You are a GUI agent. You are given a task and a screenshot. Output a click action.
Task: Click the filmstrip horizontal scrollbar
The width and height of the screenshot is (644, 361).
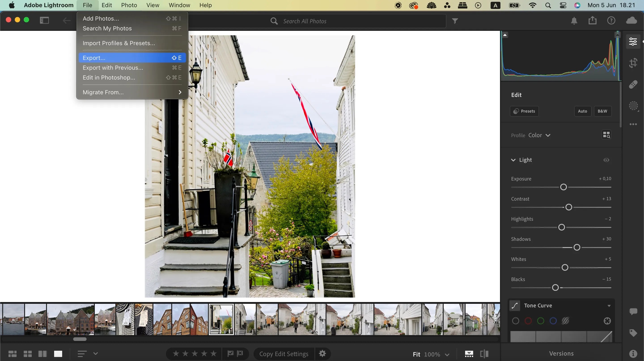pyautogui.click(x=80, y=339)
